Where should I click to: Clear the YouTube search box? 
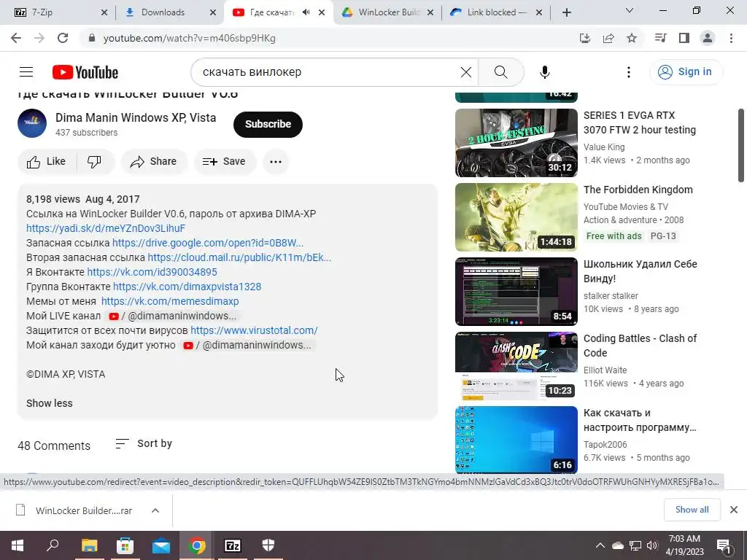(x=466, y=72)
